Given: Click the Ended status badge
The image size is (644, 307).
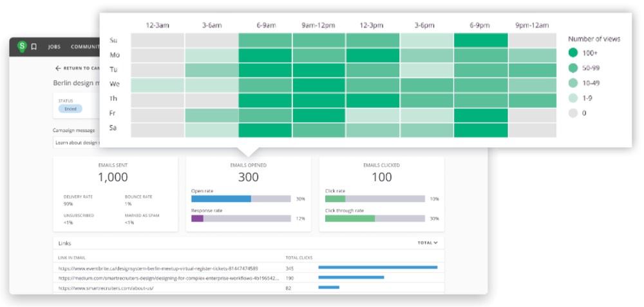Looking at the screenshot, I should (70, 109).
